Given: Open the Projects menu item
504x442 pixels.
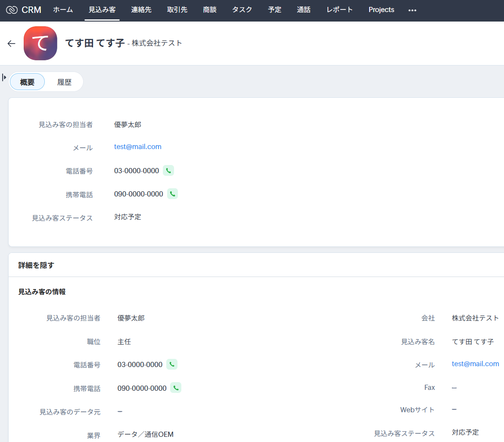Looking at the screenshot, I should [x=381, y=10].
